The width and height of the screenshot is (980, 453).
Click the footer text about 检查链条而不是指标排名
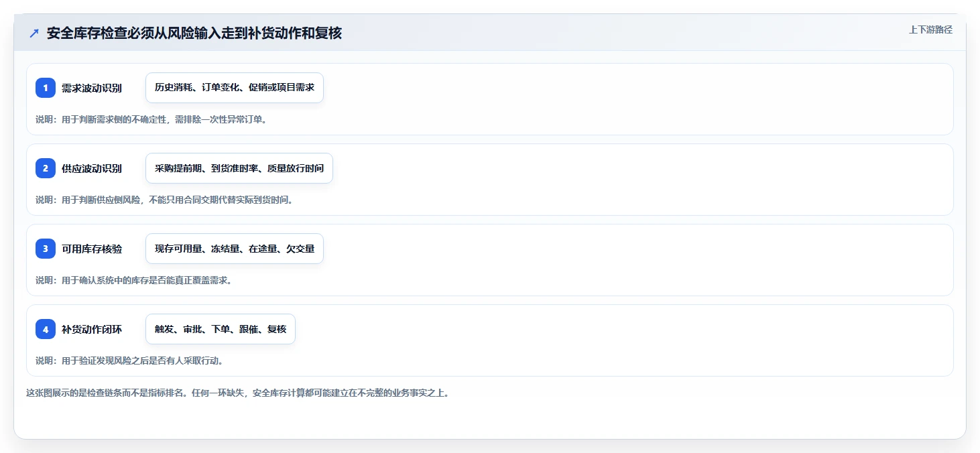237,393
